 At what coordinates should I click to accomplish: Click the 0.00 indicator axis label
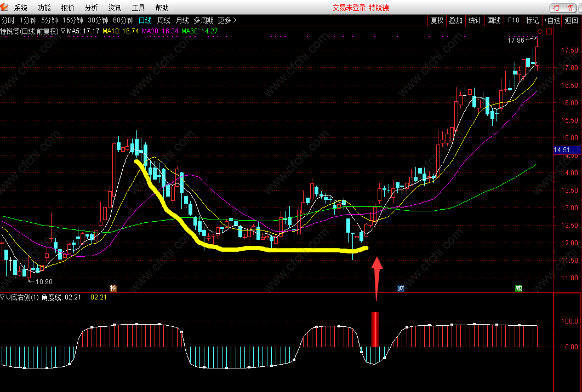(x=572, y=347)
